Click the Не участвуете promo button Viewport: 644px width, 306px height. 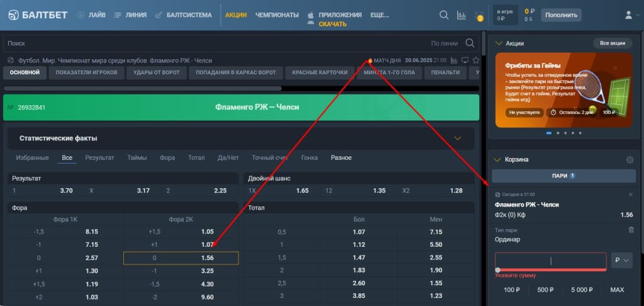point(525,112)
